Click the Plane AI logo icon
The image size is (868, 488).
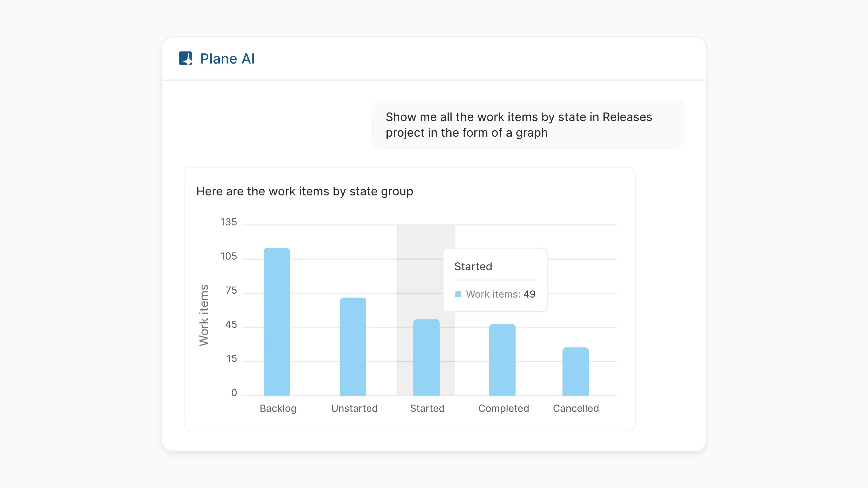pyautogui.click(x=185, y=58)
